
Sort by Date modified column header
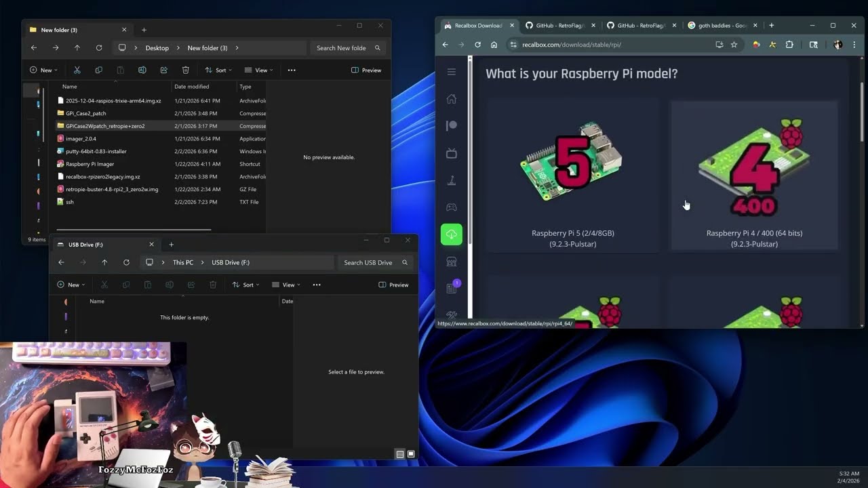(x=191, y=87)
